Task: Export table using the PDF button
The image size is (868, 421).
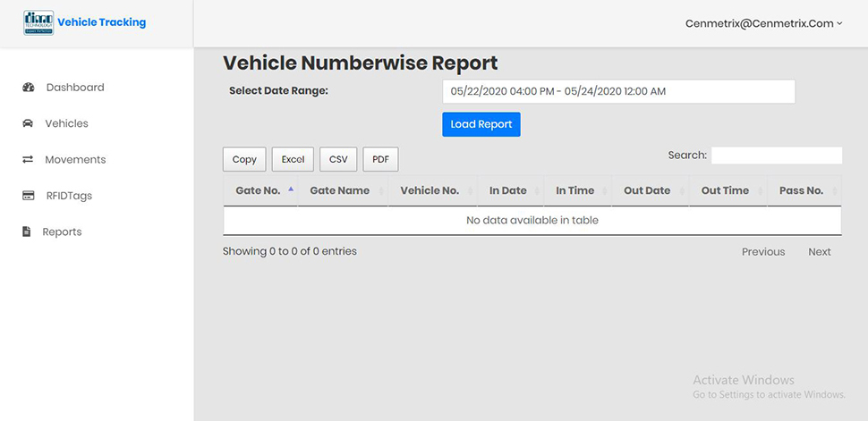Action: click(x=381, y=159)
